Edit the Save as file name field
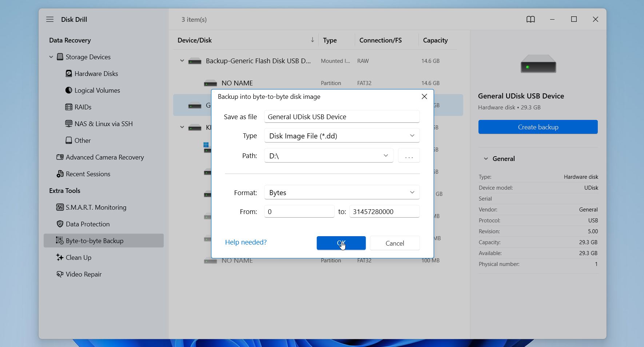 pos(341,116)
